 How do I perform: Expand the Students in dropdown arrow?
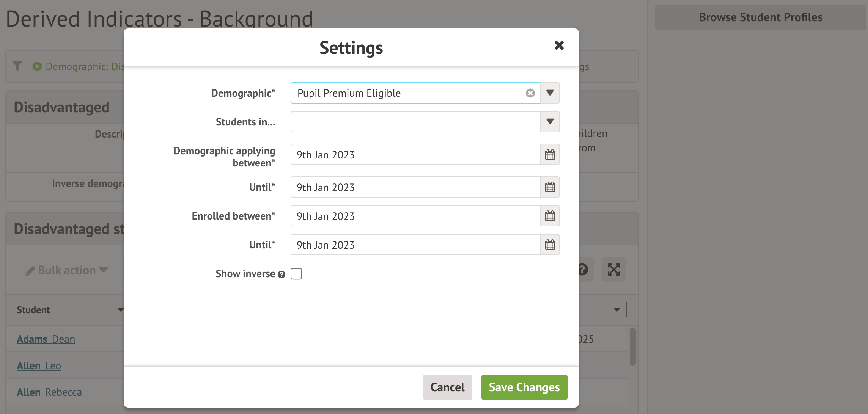tap(550, 122)
